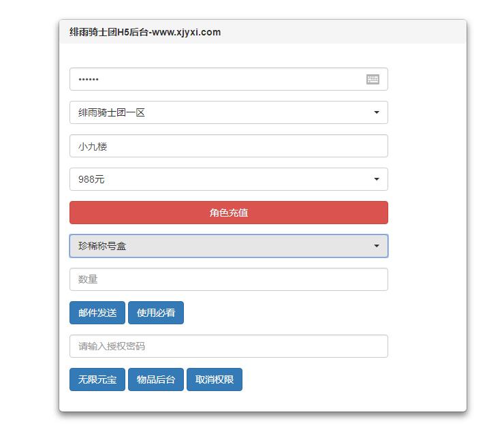
Task: Open the 988元 recharge amount dropdown
Action: click(218, 179)
